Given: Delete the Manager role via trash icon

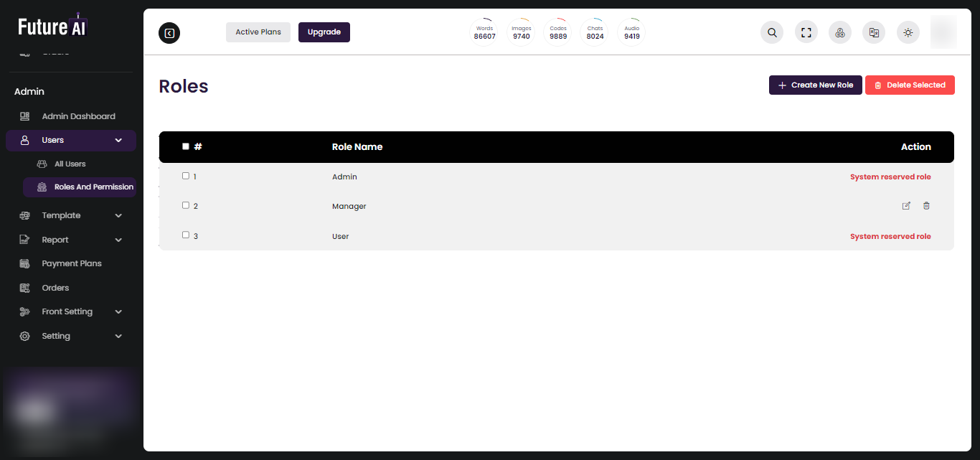Looking at the screenshot, I should pyautogui.click(x=926, y=206).
